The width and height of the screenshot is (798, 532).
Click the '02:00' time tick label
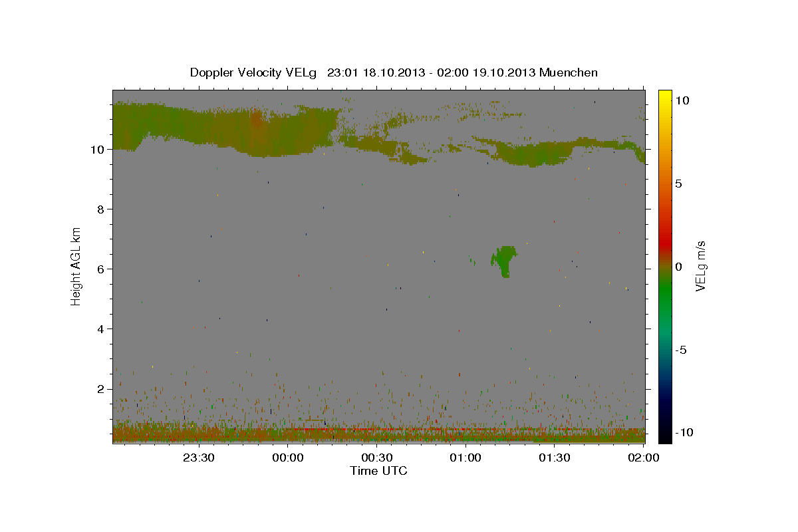[643, 458]
